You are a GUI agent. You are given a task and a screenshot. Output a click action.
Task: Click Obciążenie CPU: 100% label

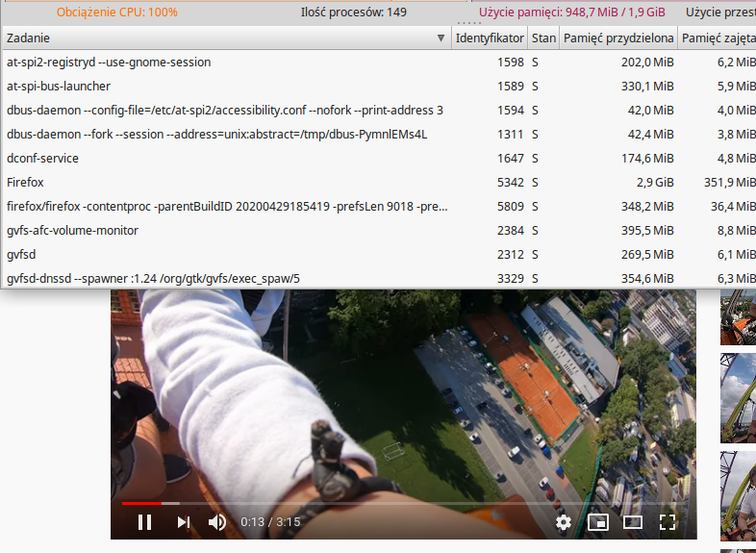click(117, 13)
